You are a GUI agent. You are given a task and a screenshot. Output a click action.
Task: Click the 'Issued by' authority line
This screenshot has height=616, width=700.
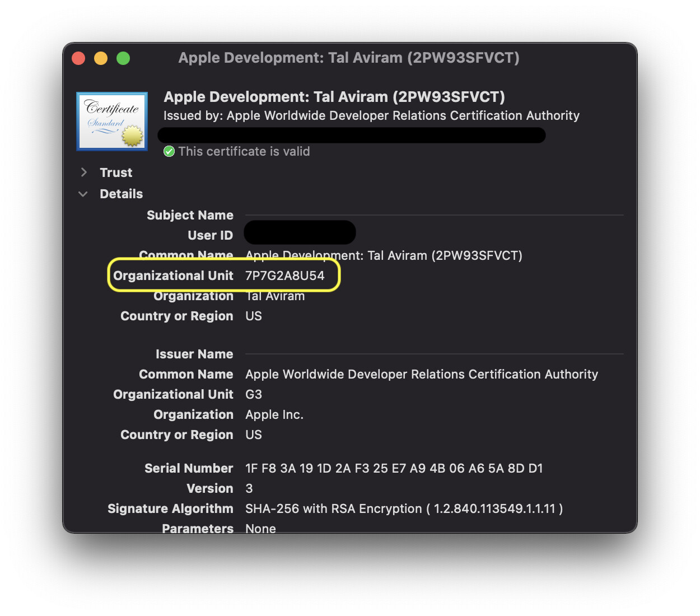[371, 115]
